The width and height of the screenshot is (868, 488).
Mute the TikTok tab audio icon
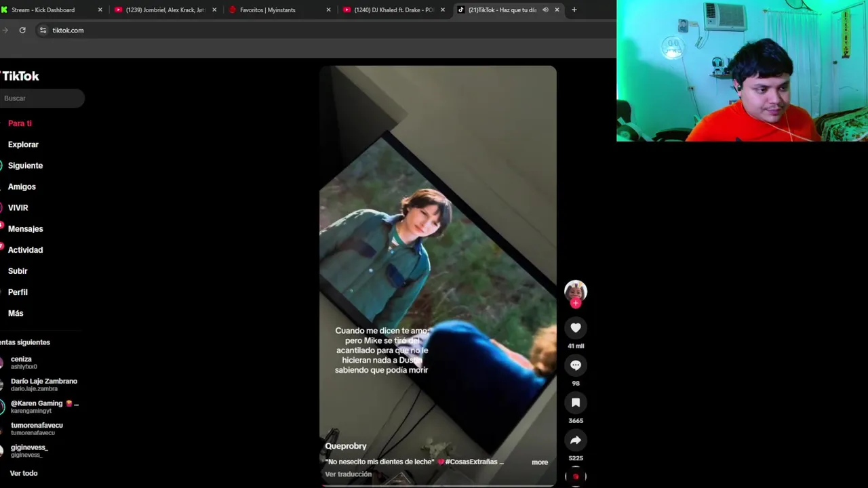[x=545, y=9]
